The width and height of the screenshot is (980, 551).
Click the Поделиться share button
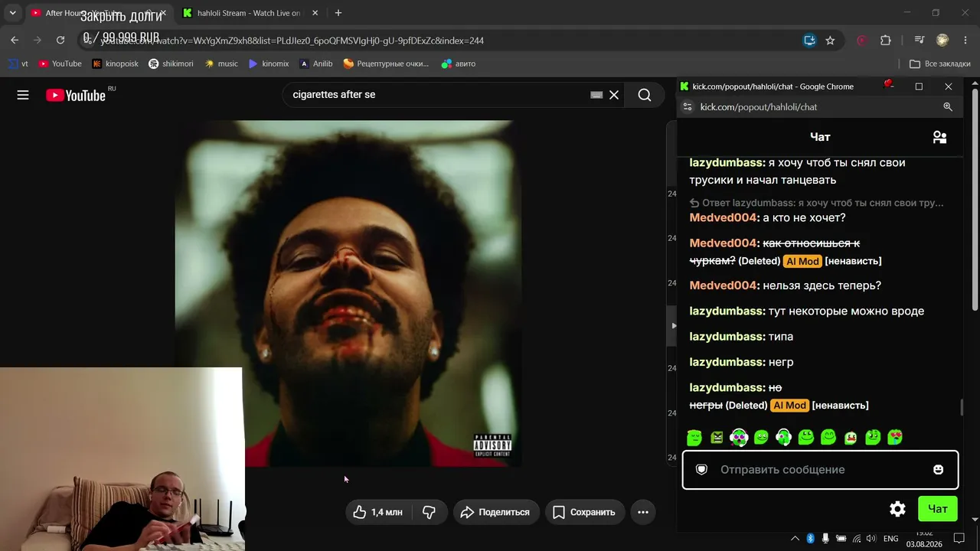click(496, 512)
